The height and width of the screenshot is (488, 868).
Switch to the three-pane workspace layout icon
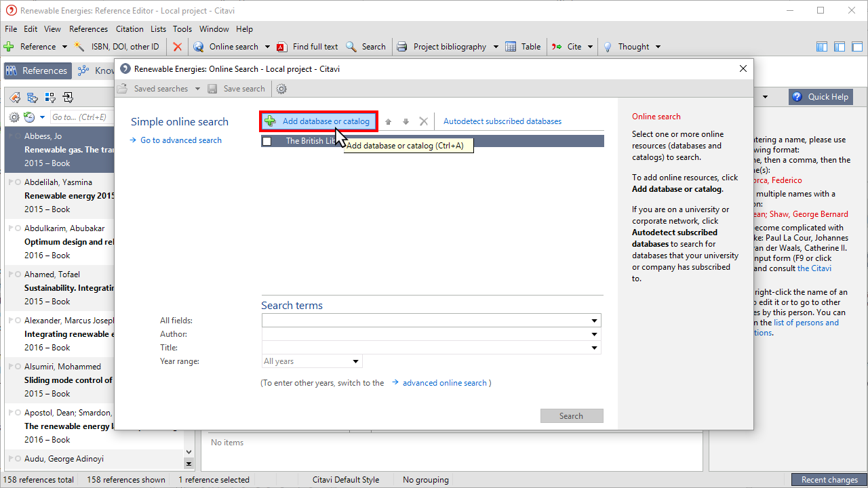coord(822,47)
